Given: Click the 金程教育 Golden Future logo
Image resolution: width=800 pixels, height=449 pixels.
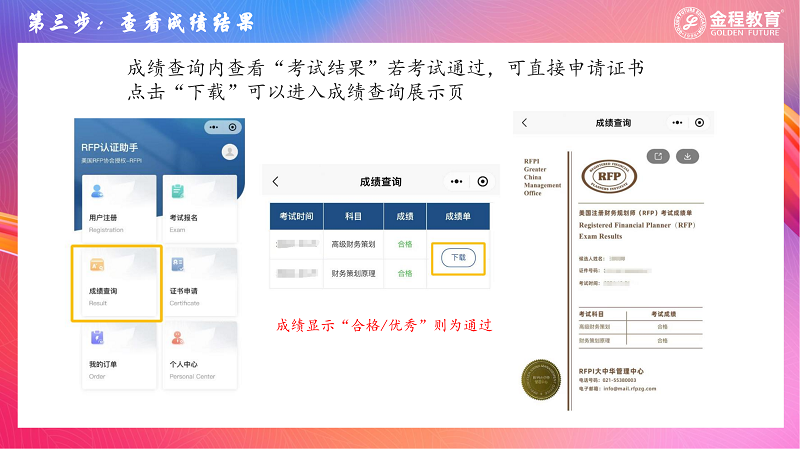Looking at the screenshot, I should pos(728,22).
